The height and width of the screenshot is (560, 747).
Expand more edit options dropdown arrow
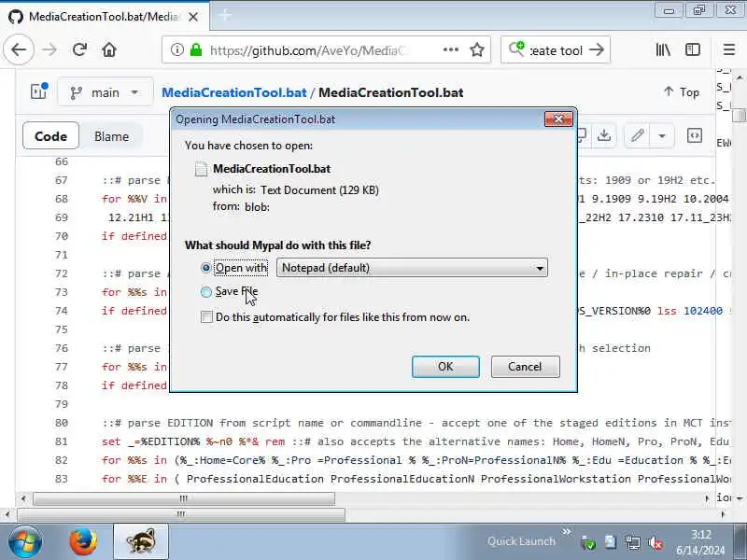[x=662, y=135]
